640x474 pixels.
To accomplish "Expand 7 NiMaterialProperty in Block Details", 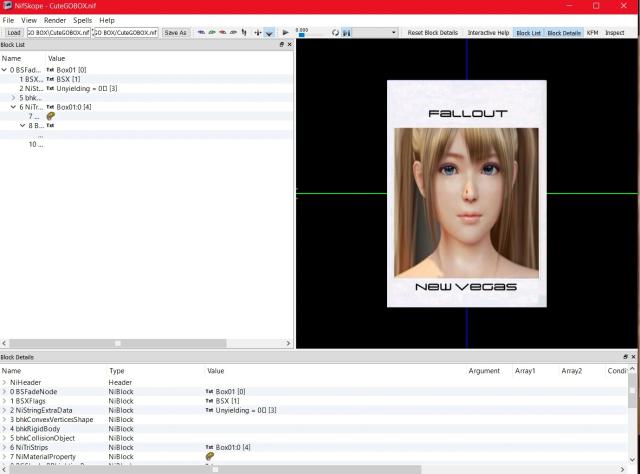I will tap(4, 457).
